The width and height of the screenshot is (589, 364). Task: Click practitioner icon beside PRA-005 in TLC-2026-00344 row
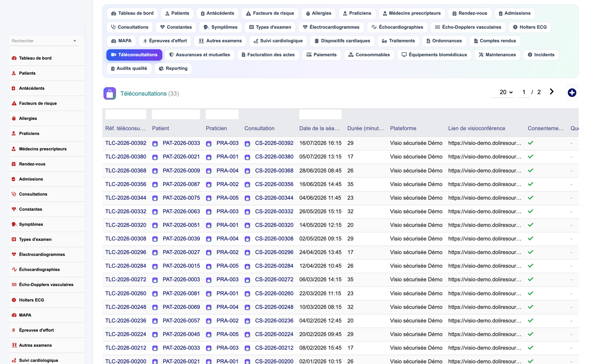pos(209,198)
